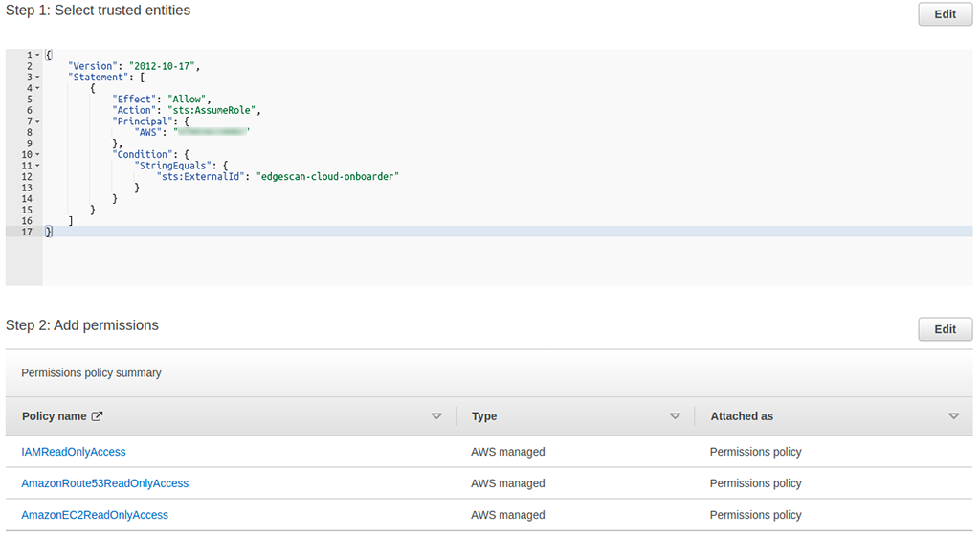The height and width of the screenshot is (537, 980).
Task: Collapse the fold arrow on line 4
Action: (x=37, y=88)
